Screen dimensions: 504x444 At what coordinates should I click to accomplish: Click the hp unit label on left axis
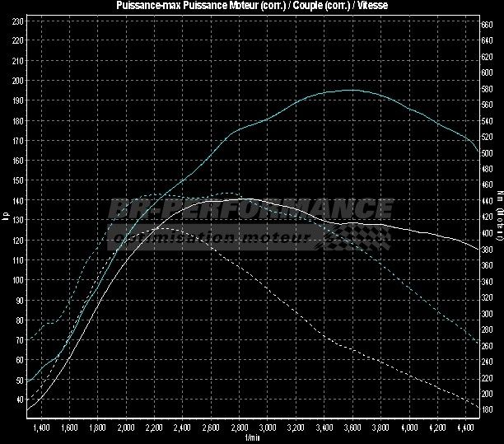tap(5, 217)
